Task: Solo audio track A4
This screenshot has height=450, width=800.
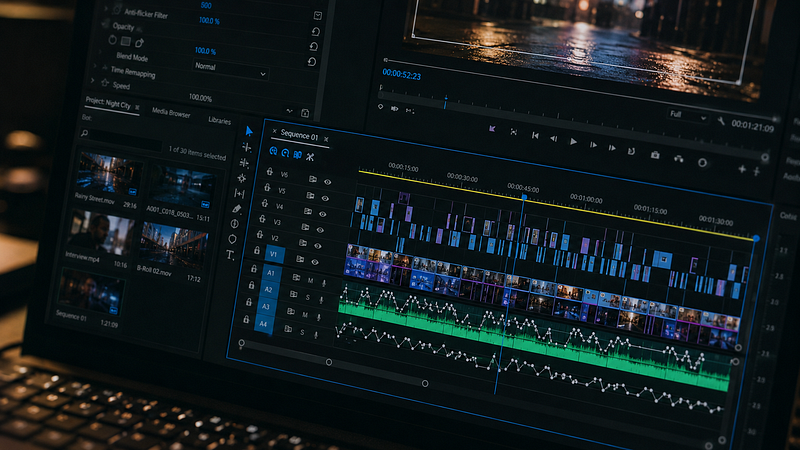Action: [x=302, y=332]
